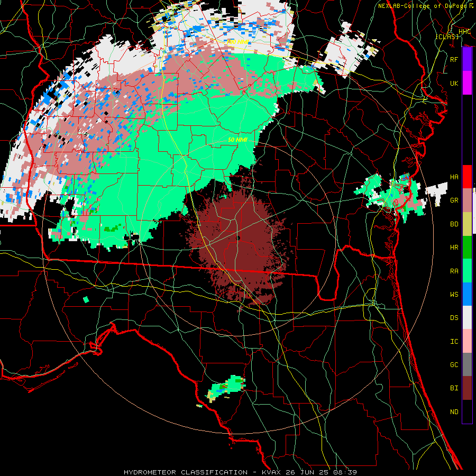Click the small green rain cell near the Gulf coast

click(x=226, y=389)
